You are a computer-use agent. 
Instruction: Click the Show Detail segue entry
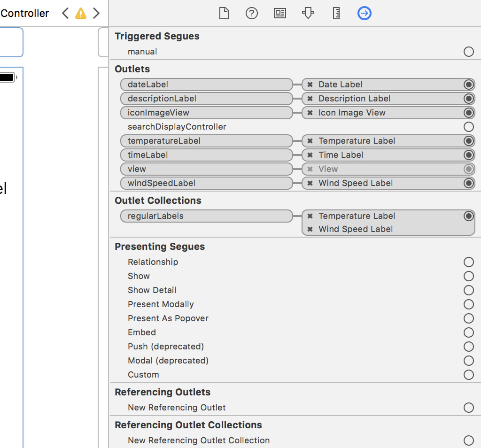tap(152, 290)
